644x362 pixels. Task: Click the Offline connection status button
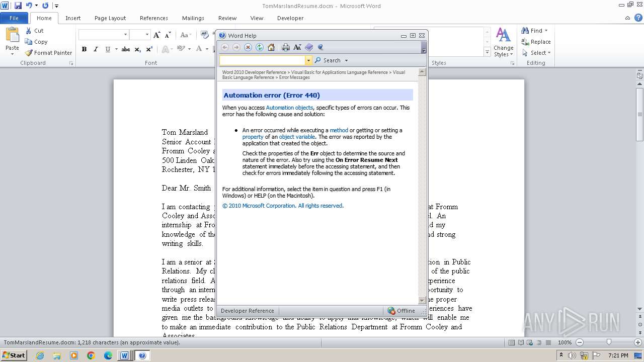pos(401,311)
